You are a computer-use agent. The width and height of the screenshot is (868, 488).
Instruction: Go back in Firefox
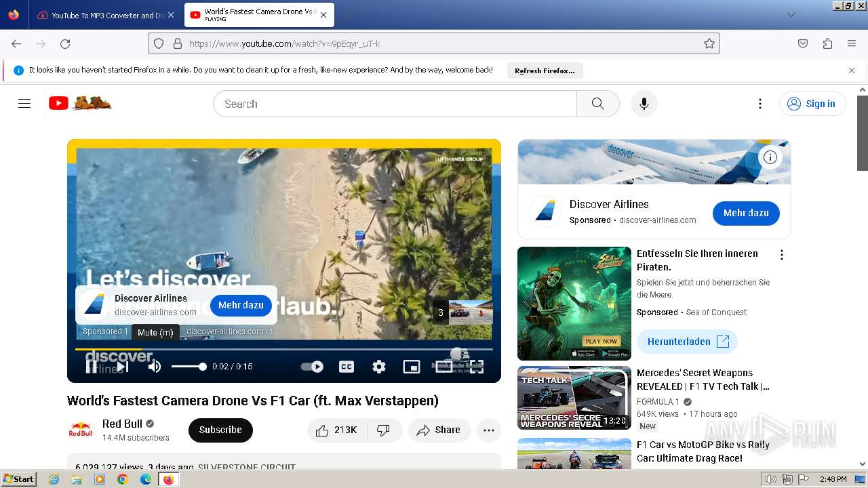coord(16,43)
